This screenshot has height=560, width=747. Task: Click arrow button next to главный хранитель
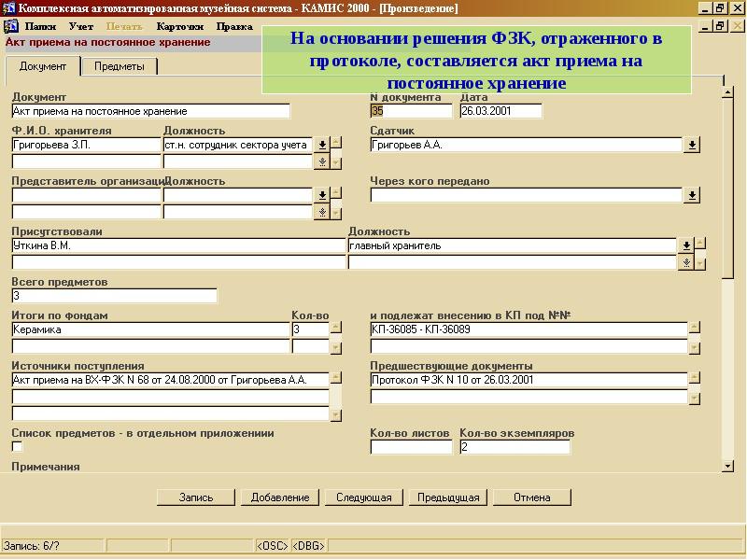coord(686,246)
